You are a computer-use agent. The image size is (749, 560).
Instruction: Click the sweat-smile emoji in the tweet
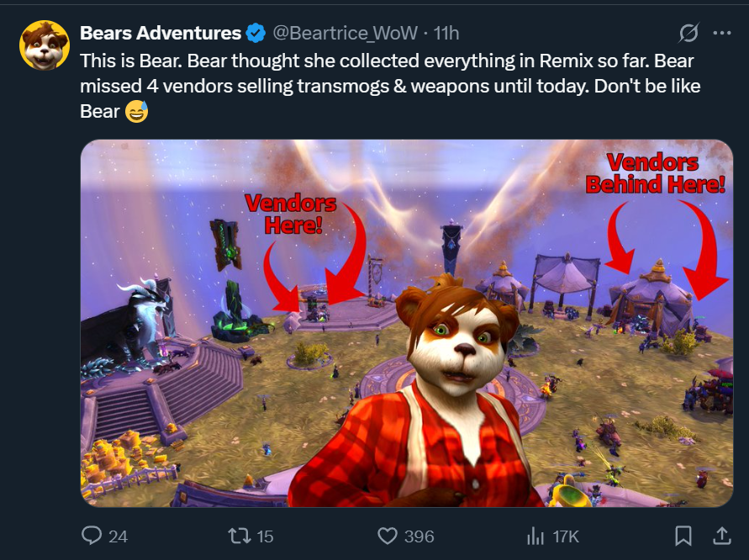(137, 111)
